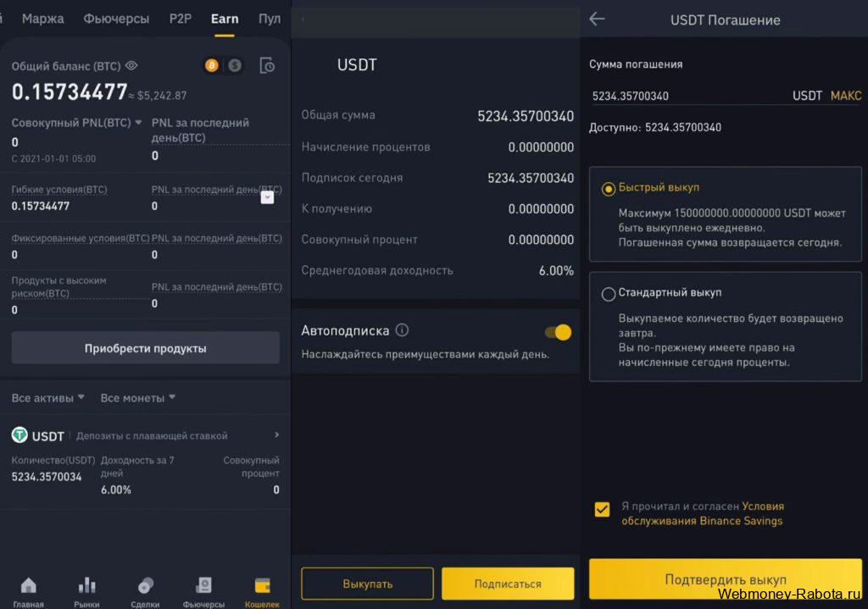Click Депозиты с плавающей ставкой label
This screenshot has width=868, height=609.
(x=152, y=436)
